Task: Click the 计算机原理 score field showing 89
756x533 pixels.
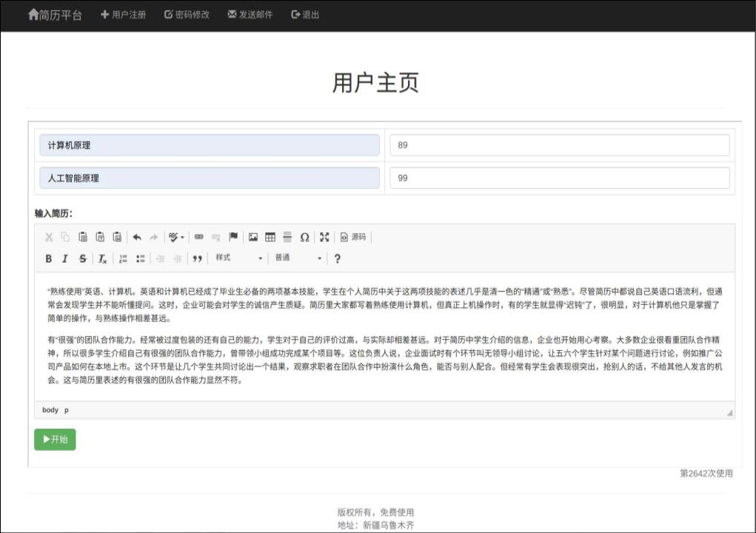Action: click(x=559, y=145)
